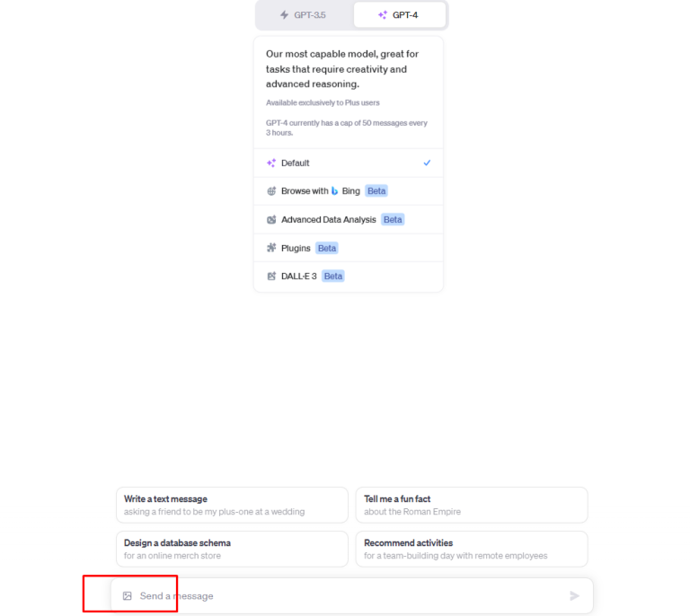Click the send message arrow icon
Viewport: 690px width, 616px height.
tap(574, 595)
